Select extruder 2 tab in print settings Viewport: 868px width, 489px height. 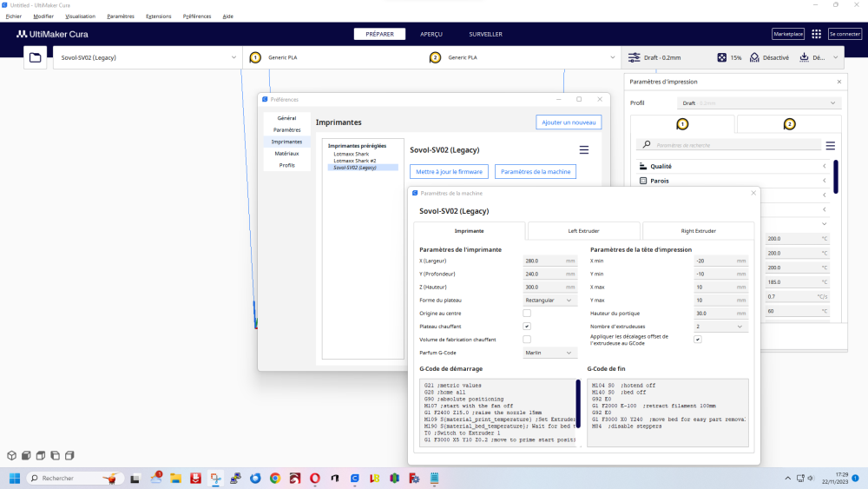(x=789, y=124)
